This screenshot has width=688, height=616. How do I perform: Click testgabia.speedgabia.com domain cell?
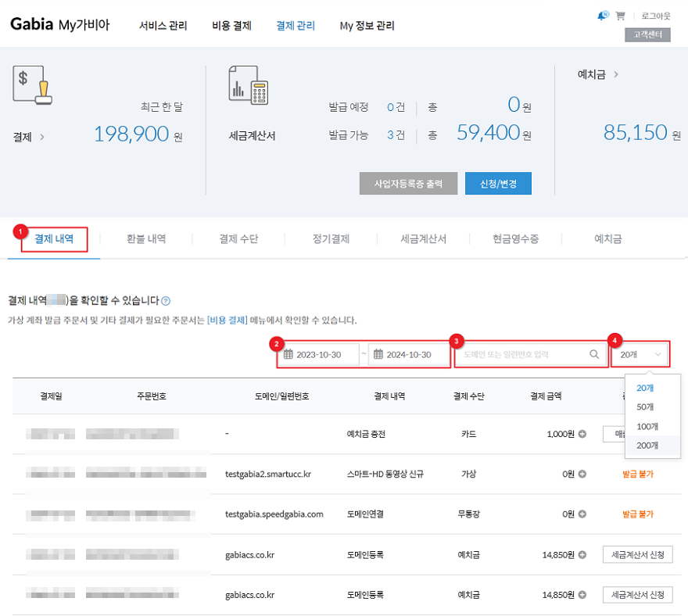point(274,514)
